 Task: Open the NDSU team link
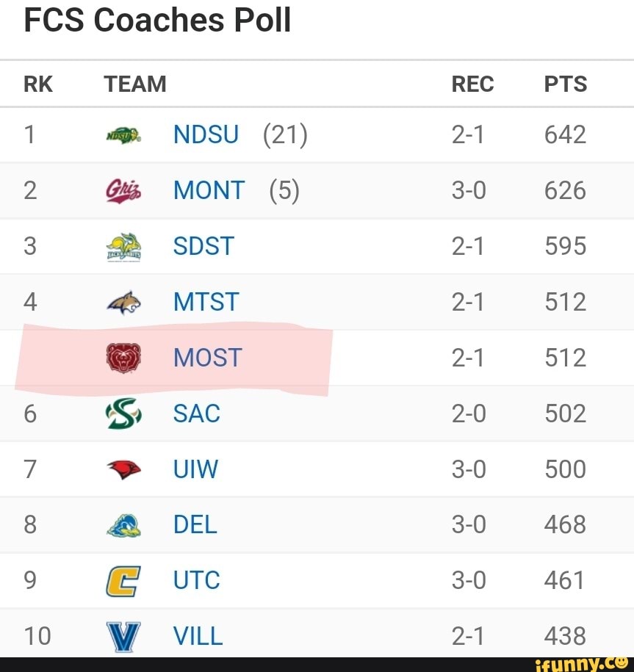pyautogui.click(x=206, y=135)
